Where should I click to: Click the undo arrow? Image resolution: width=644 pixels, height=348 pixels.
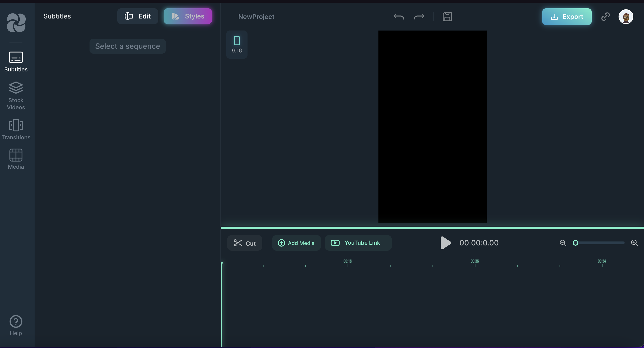pyautogui.click(x=399, y=17)
